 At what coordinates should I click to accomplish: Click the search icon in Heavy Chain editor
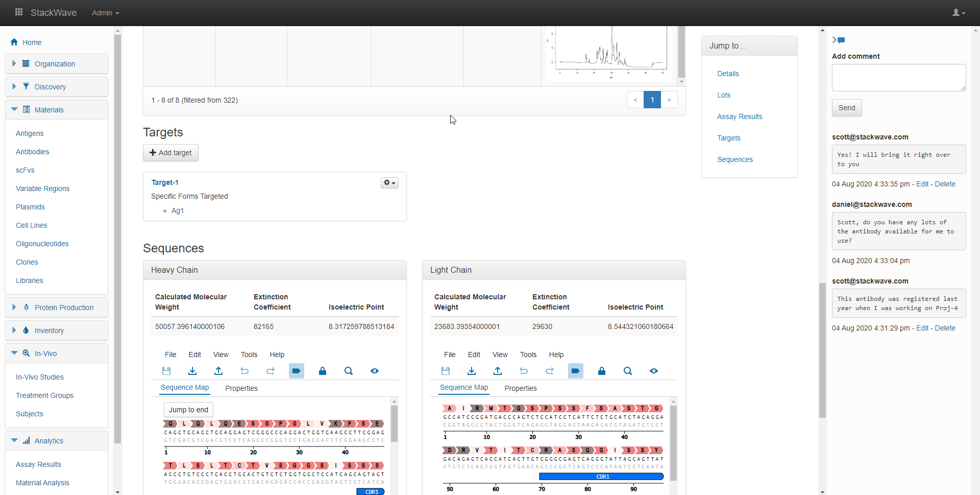click(349, 371)
